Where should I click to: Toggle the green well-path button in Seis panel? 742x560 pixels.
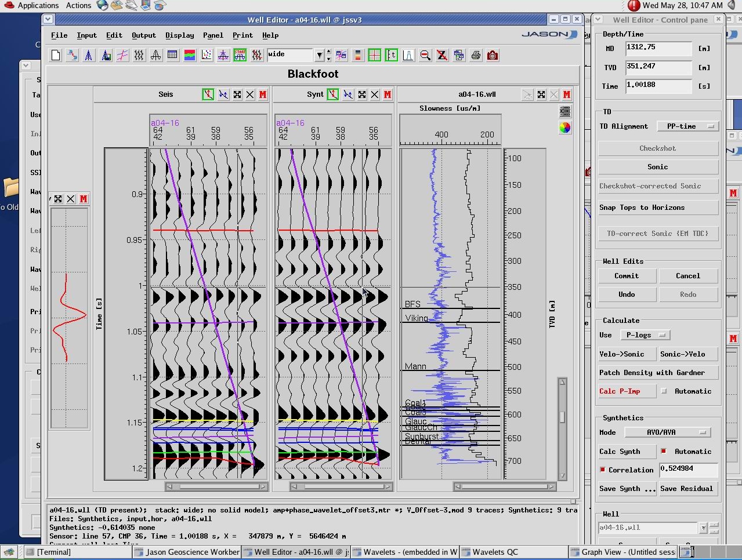(x=208, y=94)
